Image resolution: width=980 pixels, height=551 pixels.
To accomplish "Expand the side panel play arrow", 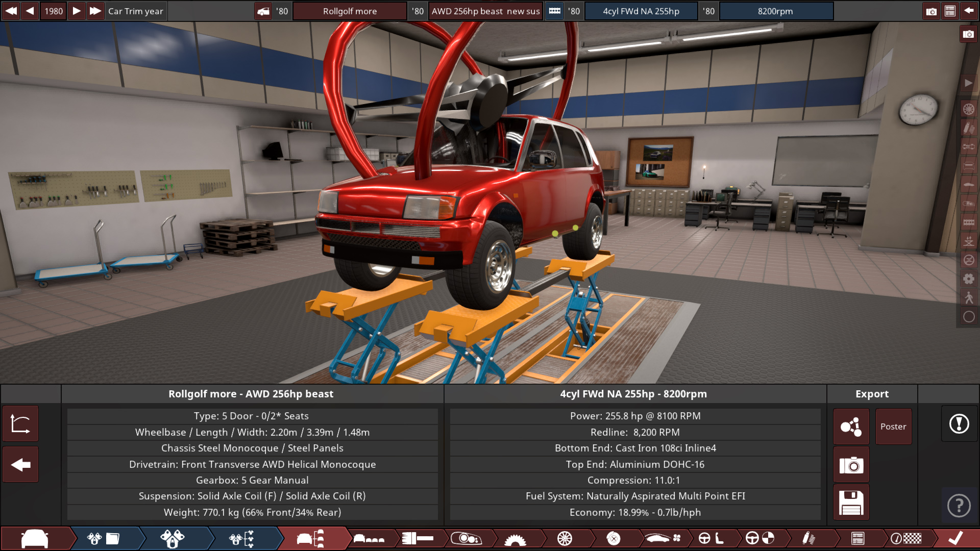I will pyautogui.click(x=968, y=83).
